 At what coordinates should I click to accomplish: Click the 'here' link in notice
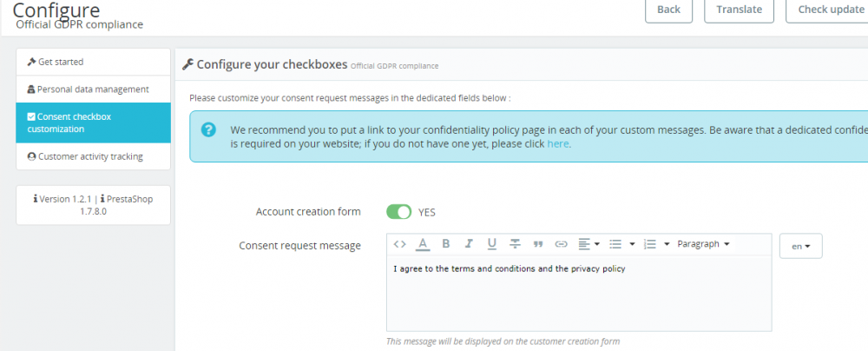pyautogui.click(x=558, y=143)
